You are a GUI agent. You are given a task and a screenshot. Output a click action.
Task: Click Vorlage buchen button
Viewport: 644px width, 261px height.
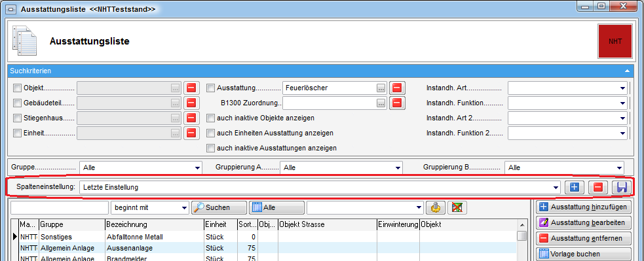tap(584, 254)
